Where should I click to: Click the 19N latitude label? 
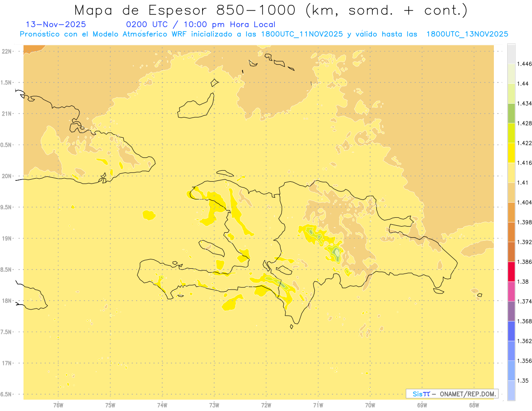point(7,239)
